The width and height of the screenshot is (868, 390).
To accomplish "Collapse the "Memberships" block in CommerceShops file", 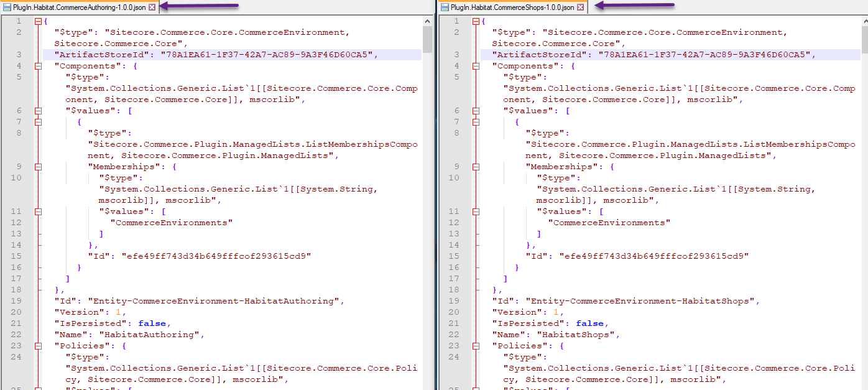I will pyautogui.click(x=476, y=167).
